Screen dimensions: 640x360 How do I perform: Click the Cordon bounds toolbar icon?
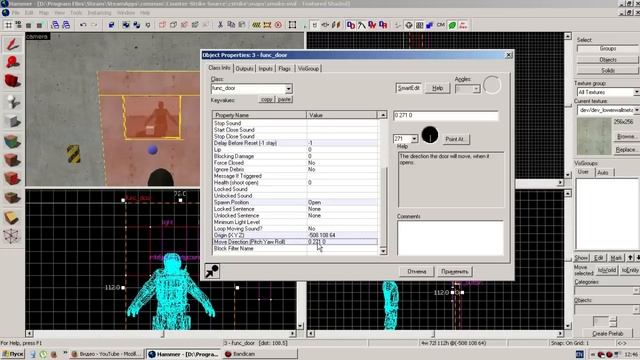pyautogui.click(x=267, y=25)
